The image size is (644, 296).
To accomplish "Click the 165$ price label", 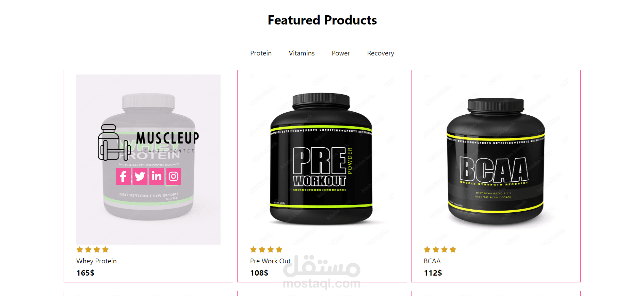I will 85,273.
